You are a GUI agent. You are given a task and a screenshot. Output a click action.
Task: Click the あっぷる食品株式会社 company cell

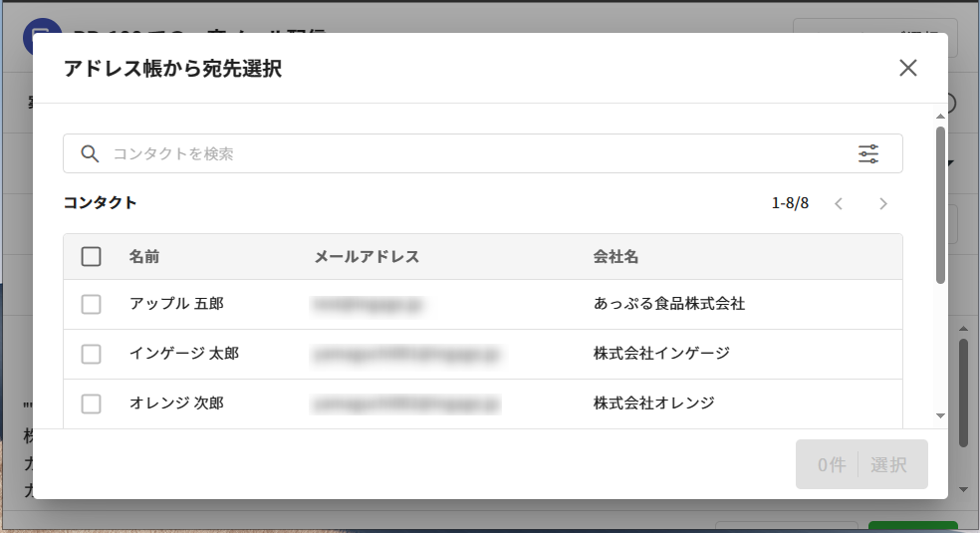(x=668, y=304)
